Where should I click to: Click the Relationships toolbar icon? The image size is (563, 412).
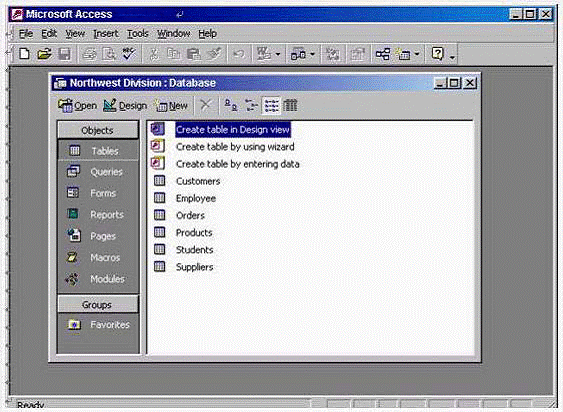(x=383, y=54)
